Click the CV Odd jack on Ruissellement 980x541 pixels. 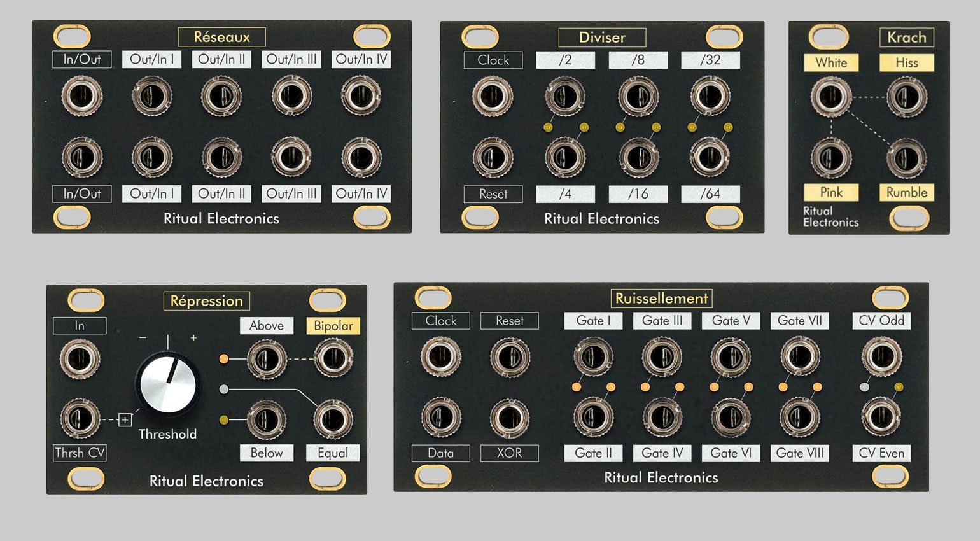tap(881, 355)
